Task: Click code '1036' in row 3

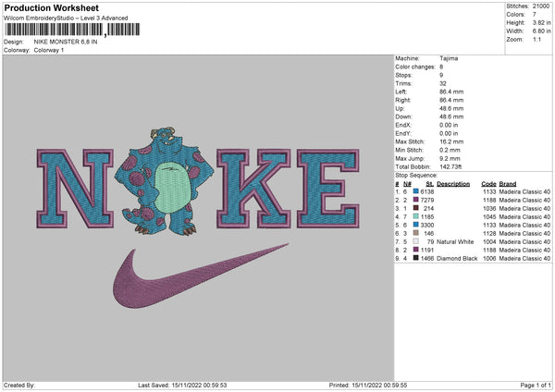Action: click(x=489, y=208)
